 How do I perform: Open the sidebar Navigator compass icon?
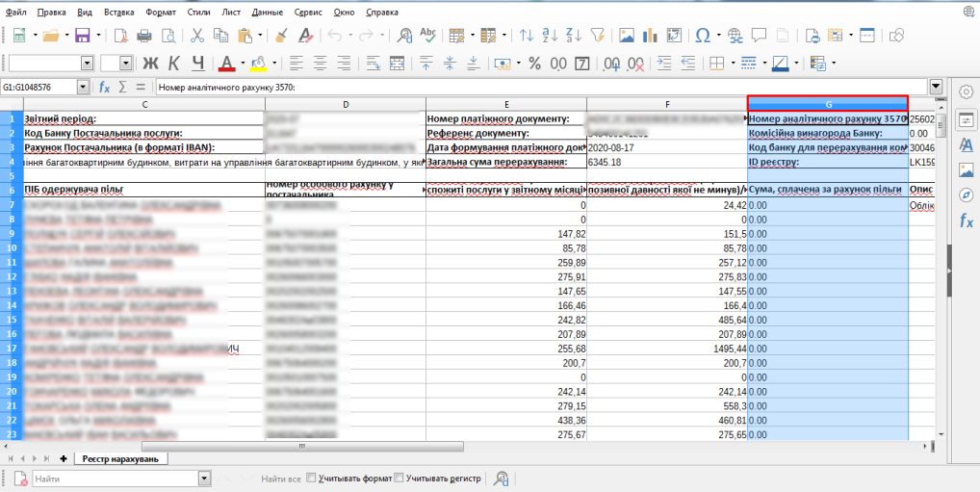[x=966, y=195]
